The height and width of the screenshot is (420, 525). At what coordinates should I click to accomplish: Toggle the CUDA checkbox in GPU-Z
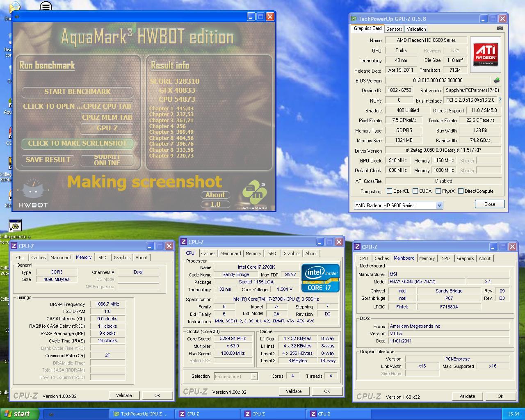coord(415,191)
